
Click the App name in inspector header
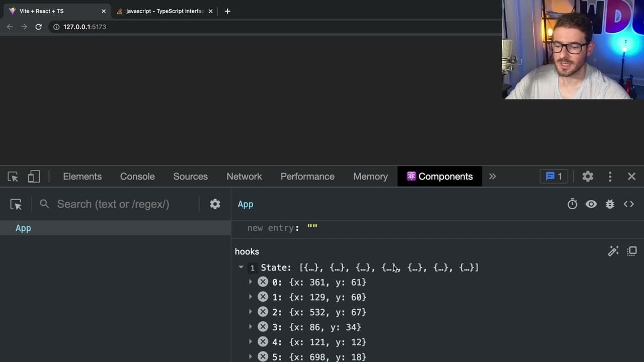(246, 204)
